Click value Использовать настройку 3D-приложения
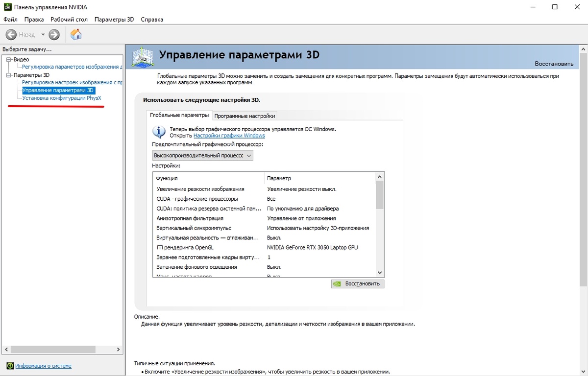588x376 pixels. (x=318, y=228)
